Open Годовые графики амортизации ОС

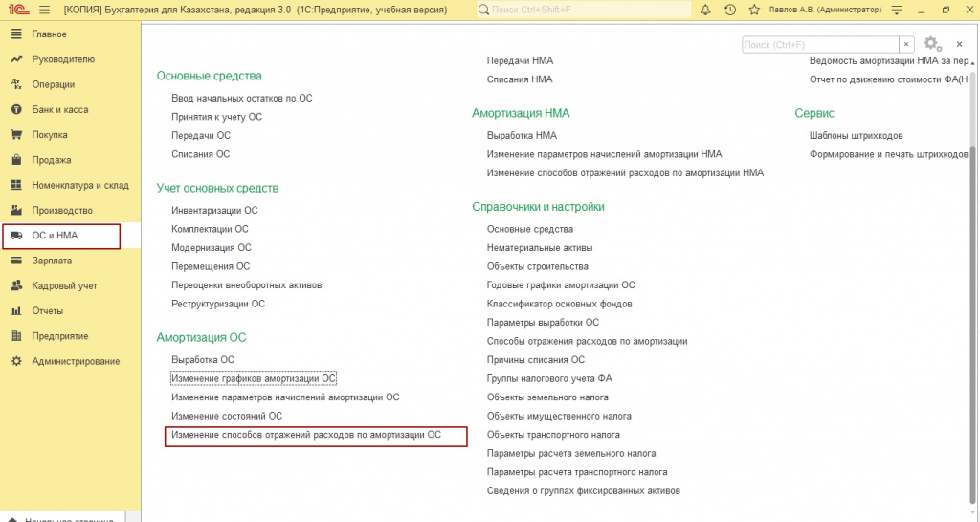[x=561, y=285]
